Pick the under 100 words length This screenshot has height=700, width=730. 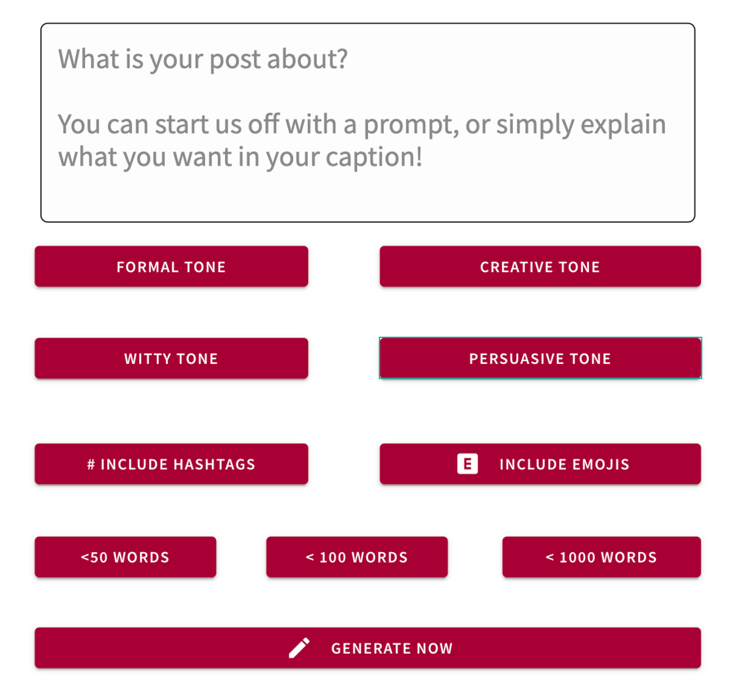click(x=357, y=557)
